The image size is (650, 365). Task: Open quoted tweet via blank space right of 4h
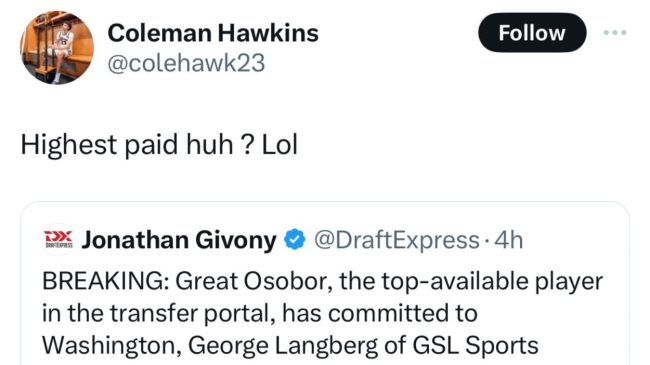click(x=574, y=240)
